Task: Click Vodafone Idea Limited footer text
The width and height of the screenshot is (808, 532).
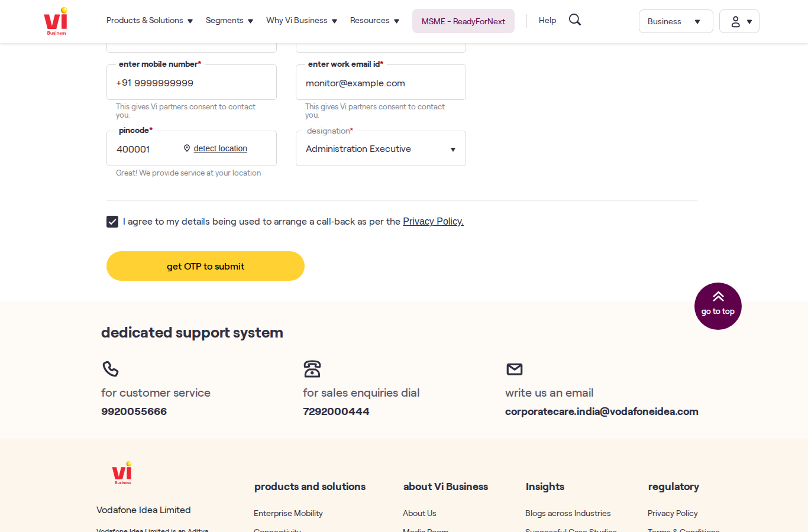Action: tap(144, 510)
